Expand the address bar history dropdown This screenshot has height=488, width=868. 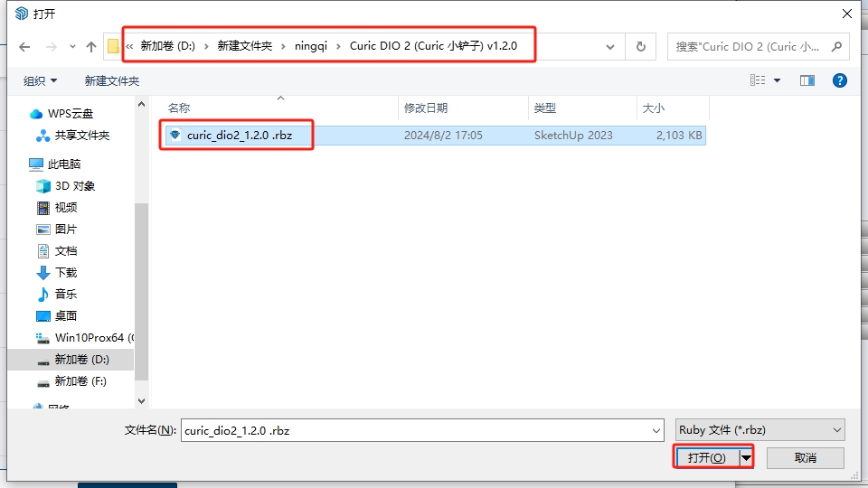(610, 47)
